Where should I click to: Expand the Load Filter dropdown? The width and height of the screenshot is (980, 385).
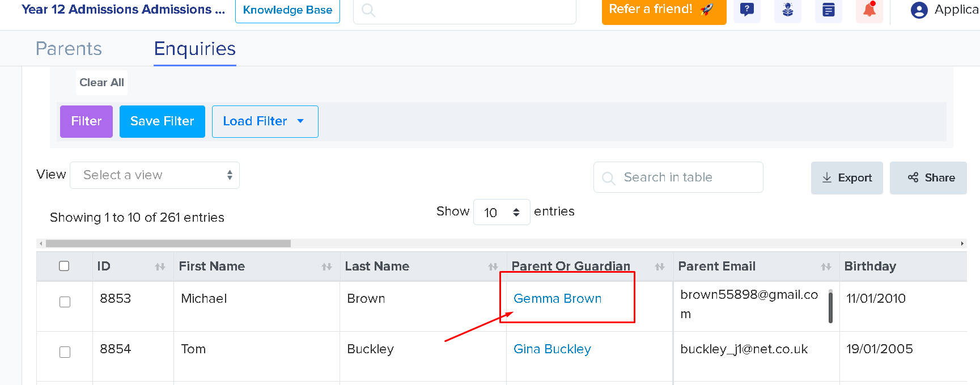click(x=265, y=121)
